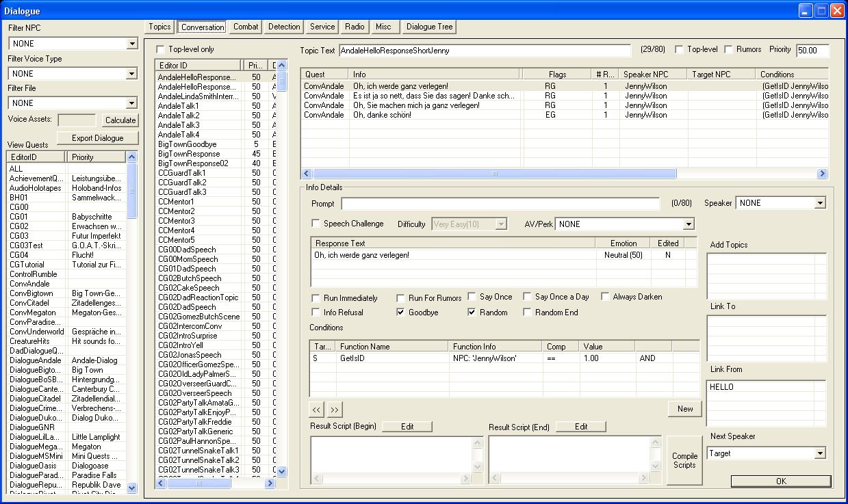Open the Combat tab
Screen dimensions: 848x504
[x=246, y=27]
